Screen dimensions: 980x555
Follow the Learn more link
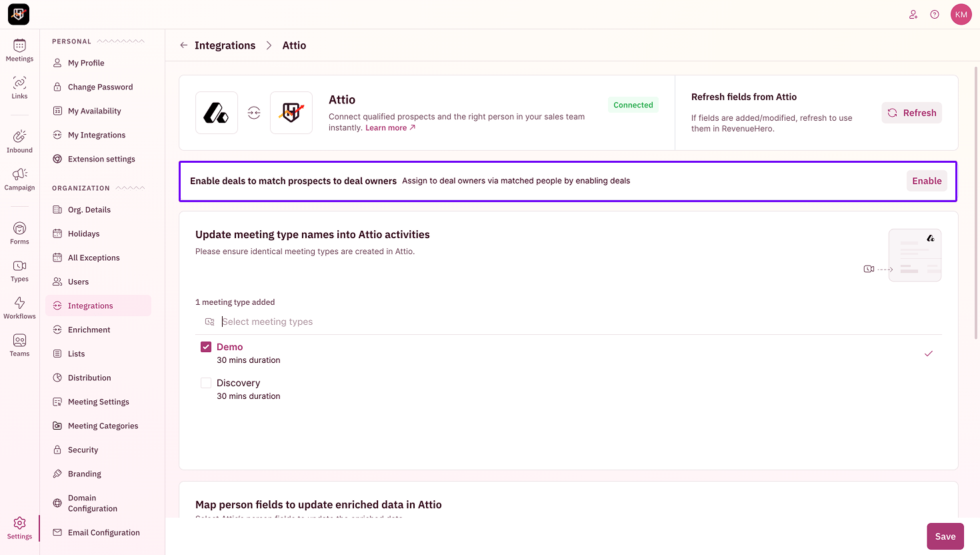coord(390,127)
